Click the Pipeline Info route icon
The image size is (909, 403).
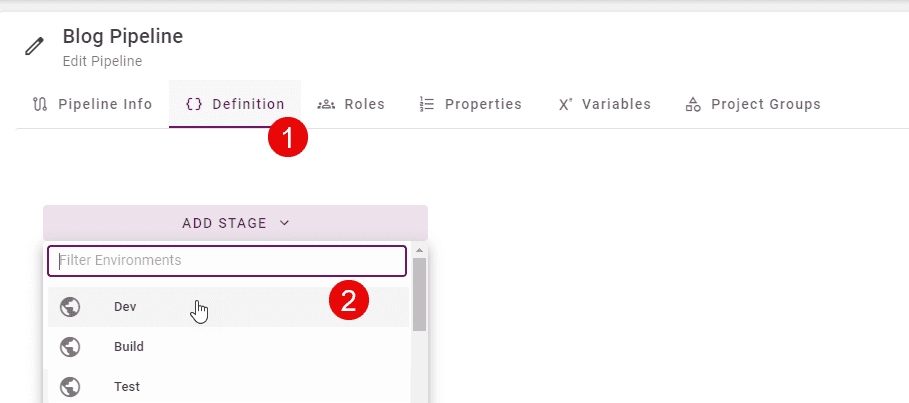(x=40, y=104)
